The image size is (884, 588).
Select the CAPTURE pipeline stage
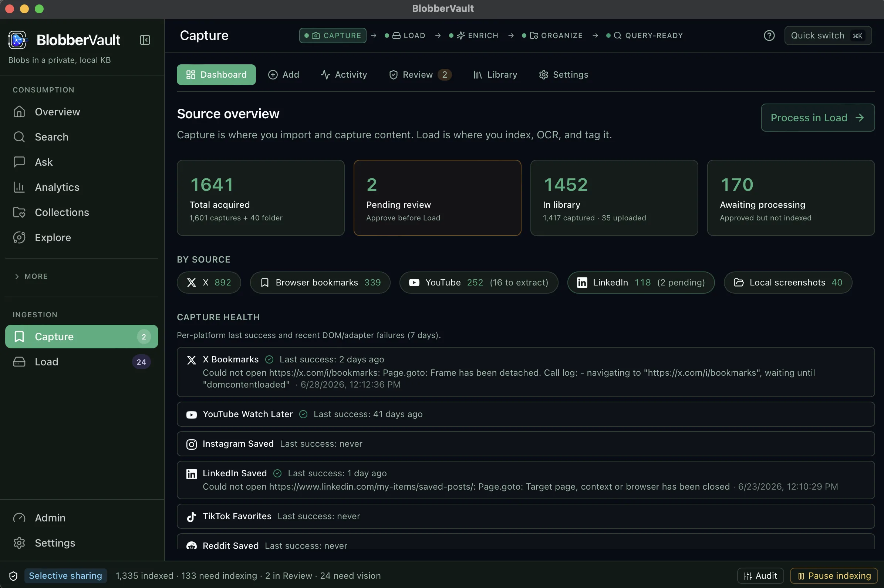pyautogui.click(x=333, y=36)
